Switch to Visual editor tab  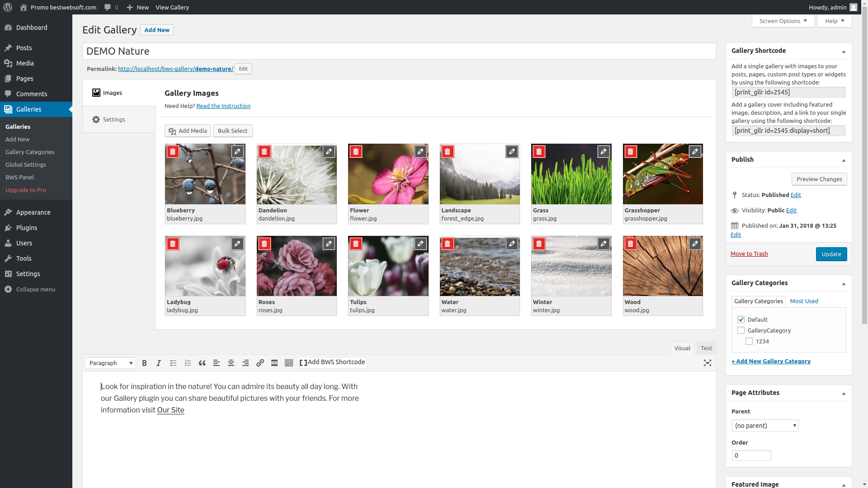click(682, 348)
